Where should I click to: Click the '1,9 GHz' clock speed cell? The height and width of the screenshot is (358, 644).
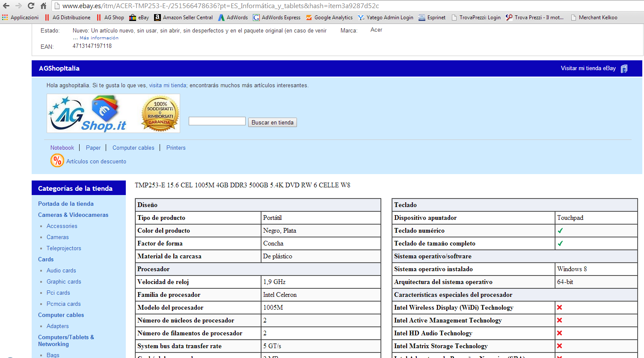pyautogui.click(x=321, y=282)
